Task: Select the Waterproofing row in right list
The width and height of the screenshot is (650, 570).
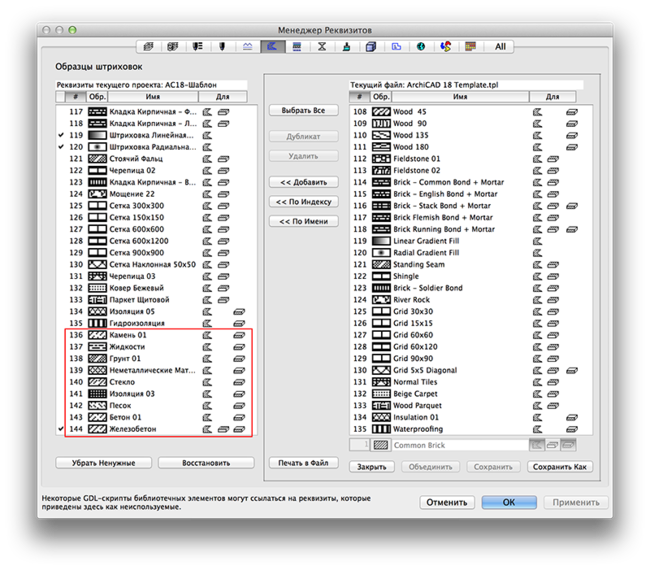Action: pos(471,429)
